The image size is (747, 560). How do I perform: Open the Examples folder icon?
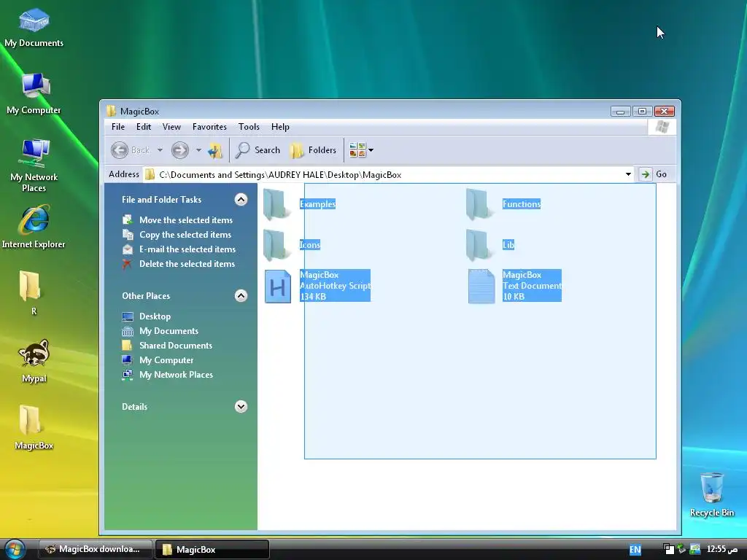276,204
